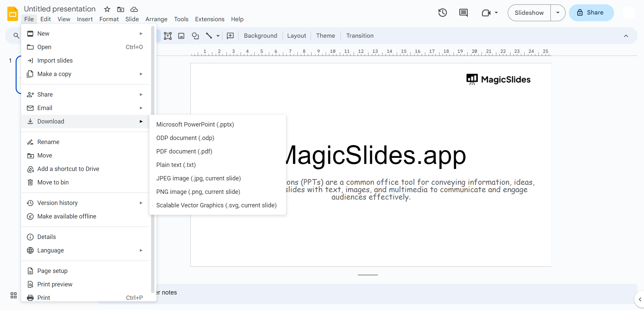Expand the Version history submenu
The height and width of the screenshot is (310, 644).
(141, 203)
